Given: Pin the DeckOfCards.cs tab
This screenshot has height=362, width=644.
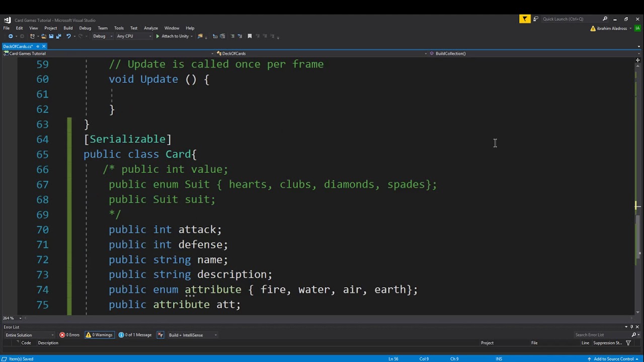Looking at the screenshot, I should coord(38,46).
